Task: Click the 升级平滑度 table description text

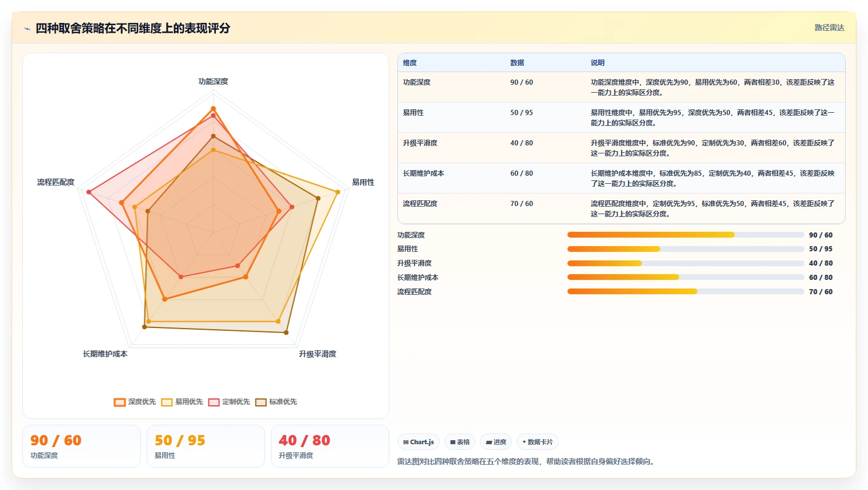Action: click(x=713, y=148)
